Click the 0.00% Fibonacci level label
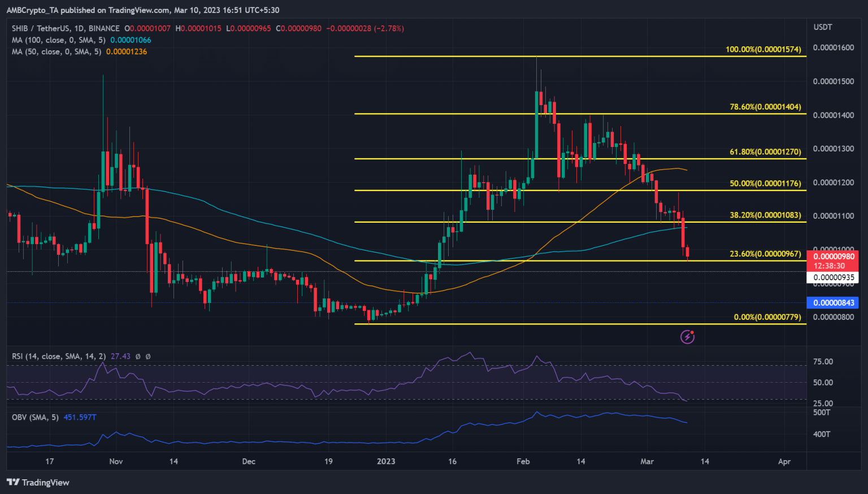The width and height of the screenshot is (868, 494). (767, 317)
